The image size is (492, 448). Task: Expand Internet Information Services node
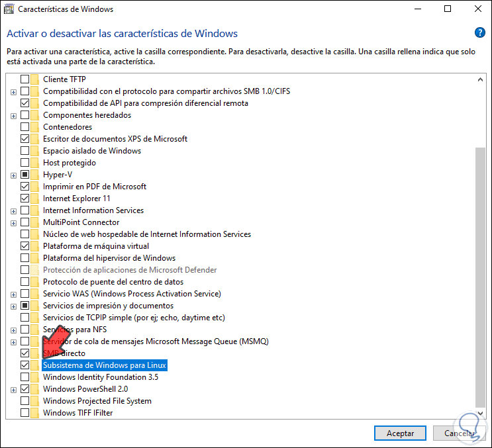13,211
